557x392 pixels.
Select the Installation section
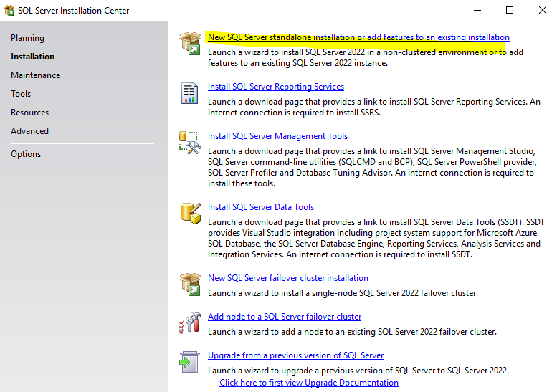33,57
